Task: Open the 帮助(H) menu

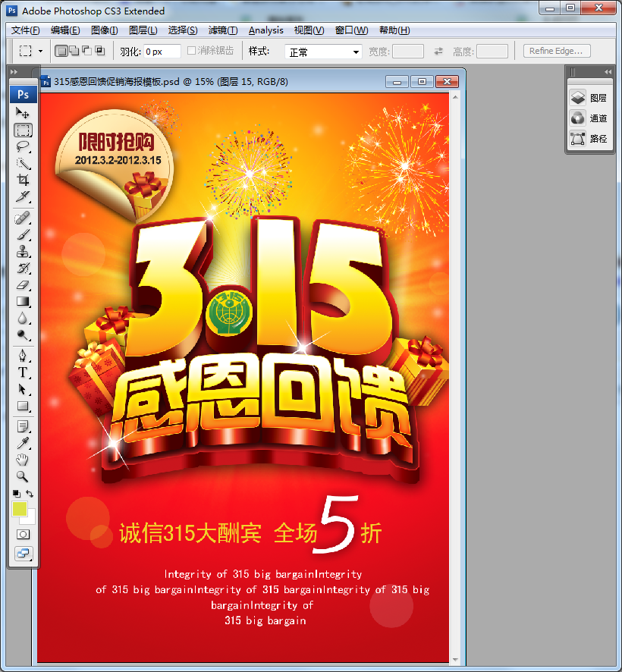Action: point(394,30)
